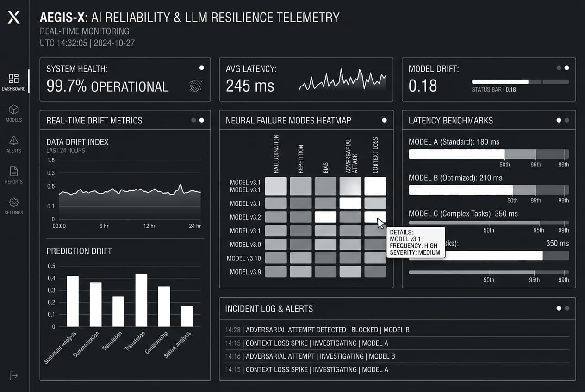Click the PREDICTION DRIFT chart title

(79, 251)
